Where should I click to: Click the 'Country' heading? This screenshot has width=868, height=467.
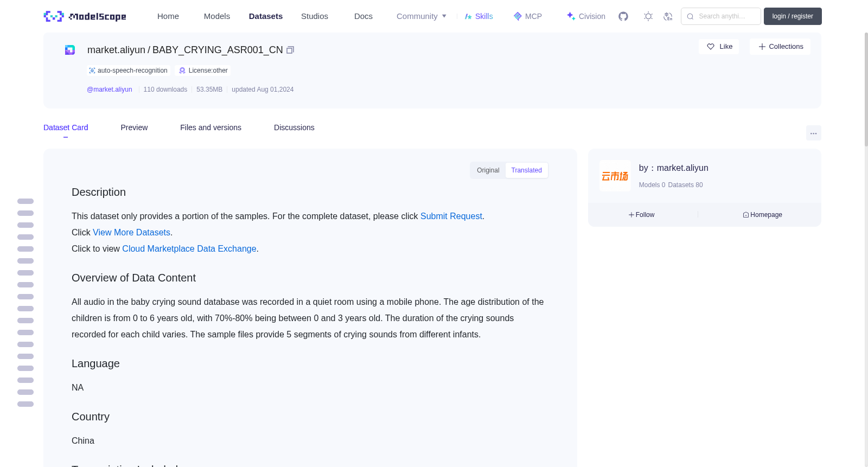[91, 417]
